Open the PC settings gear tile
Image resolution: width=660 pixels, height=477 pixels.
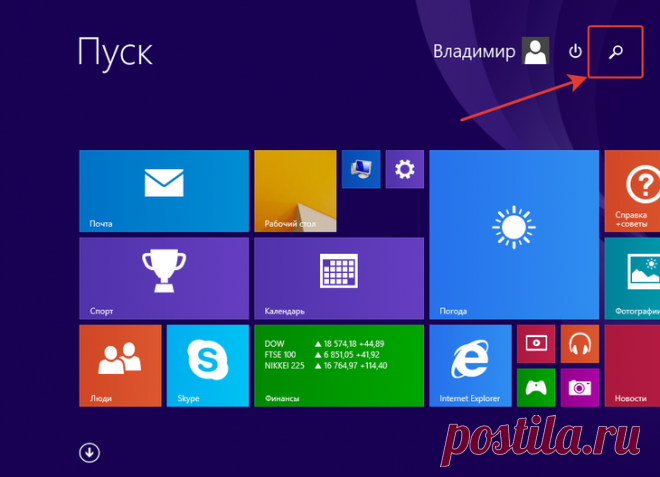(x=405, y=169)
